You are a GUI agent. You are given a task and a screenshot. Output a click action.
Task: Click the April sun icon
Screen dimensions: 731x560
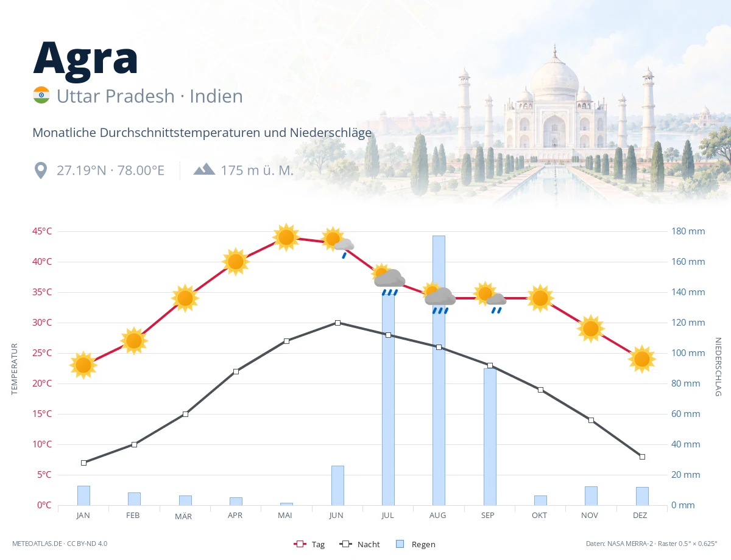coord(236,262)
